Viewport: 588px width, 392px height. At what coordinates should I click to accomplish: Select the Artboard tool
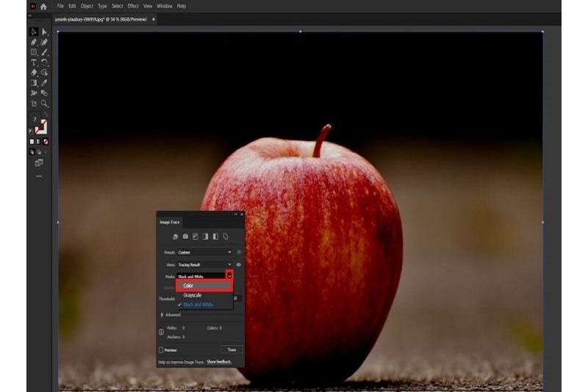(34, 103)
